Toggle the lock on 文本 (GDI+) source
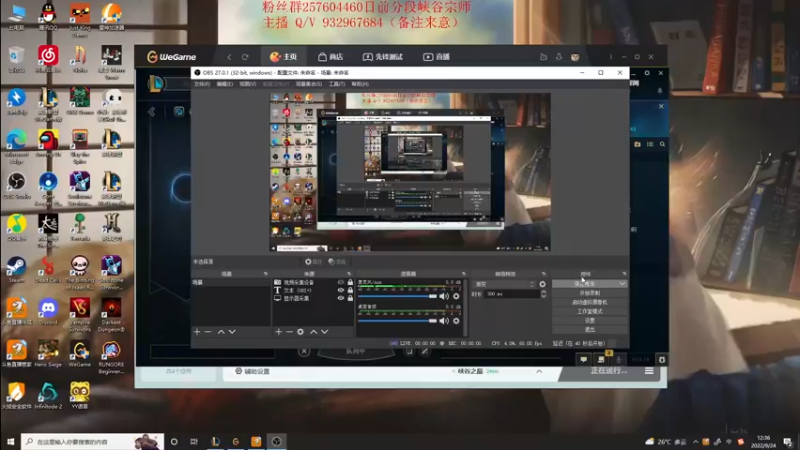The image size is (800, 450). point(350,290)
